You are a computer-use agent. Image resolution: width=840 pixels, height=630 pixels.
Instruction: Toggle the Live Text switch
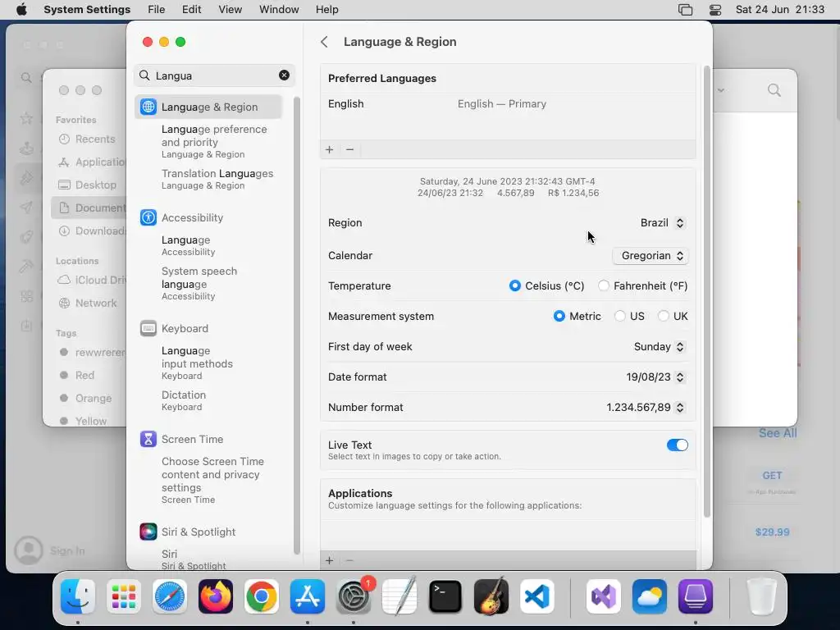[x=677, y=445]
